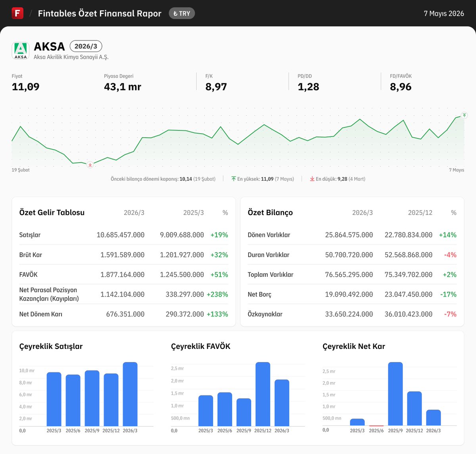The image size is (476, 454).
Task: Click Net Borç value 19.090.492.000
Action: (349, 295)
